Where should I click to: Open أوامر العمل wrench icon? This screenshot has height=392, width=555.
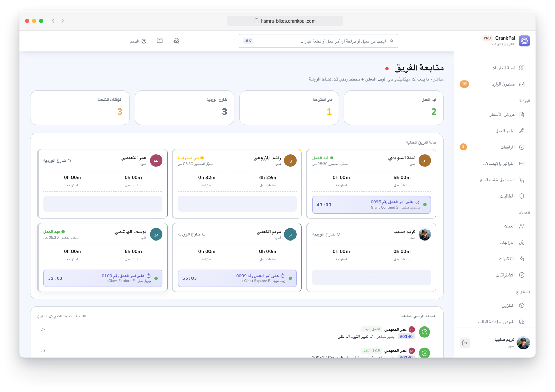tap(522, 131)
